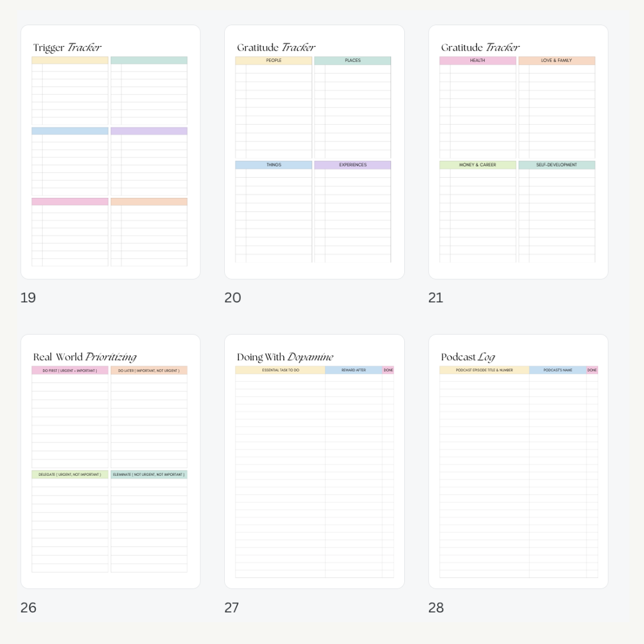Select the PODCAST'S NAME column header
This screenshot has width=644, height=644.
[x=558, y=370]
